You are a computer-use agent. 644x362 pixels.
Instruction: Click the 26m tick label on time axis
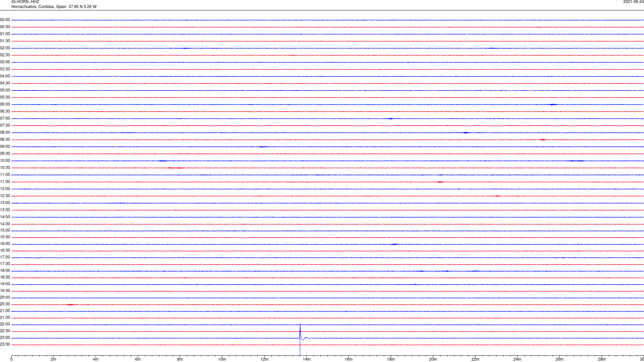[x=559, y=359]
